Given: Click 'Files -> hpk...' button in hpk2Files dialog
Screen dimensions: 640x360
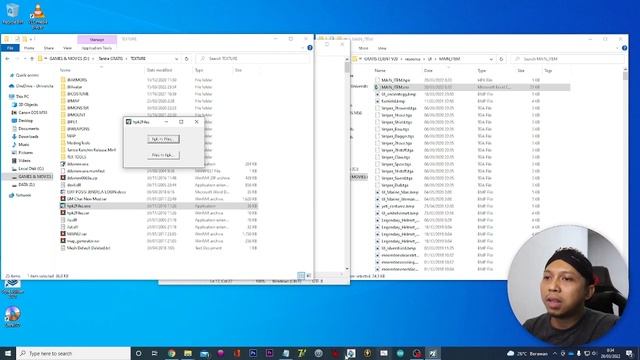Looking at the screenshot, I should click(163, 155).
